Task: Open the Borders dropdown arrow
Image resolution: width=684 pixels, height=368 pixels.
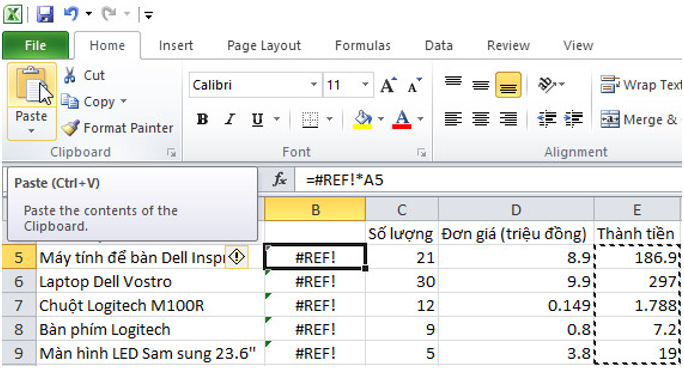Action: click(x=329, y=119)
